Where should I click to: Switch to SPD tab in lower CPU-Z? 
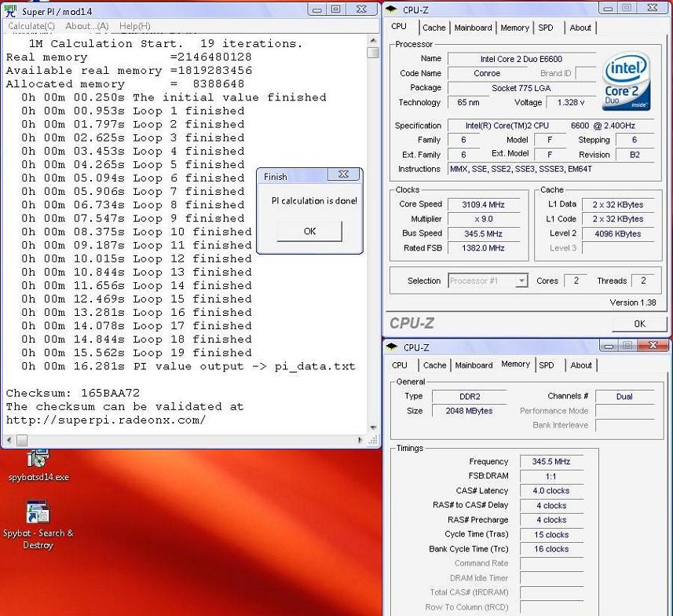547,365
